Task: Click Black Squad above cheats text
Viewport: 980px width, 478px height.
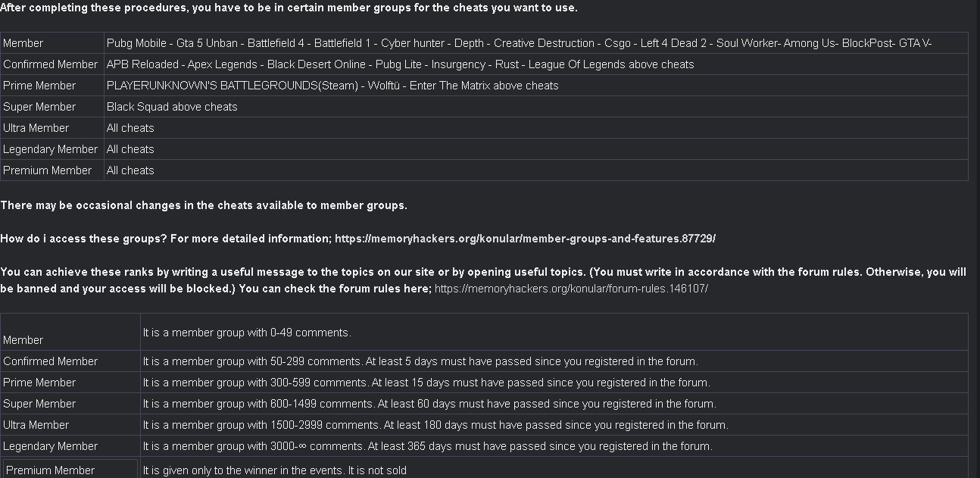Action: [x=172, y=107]
